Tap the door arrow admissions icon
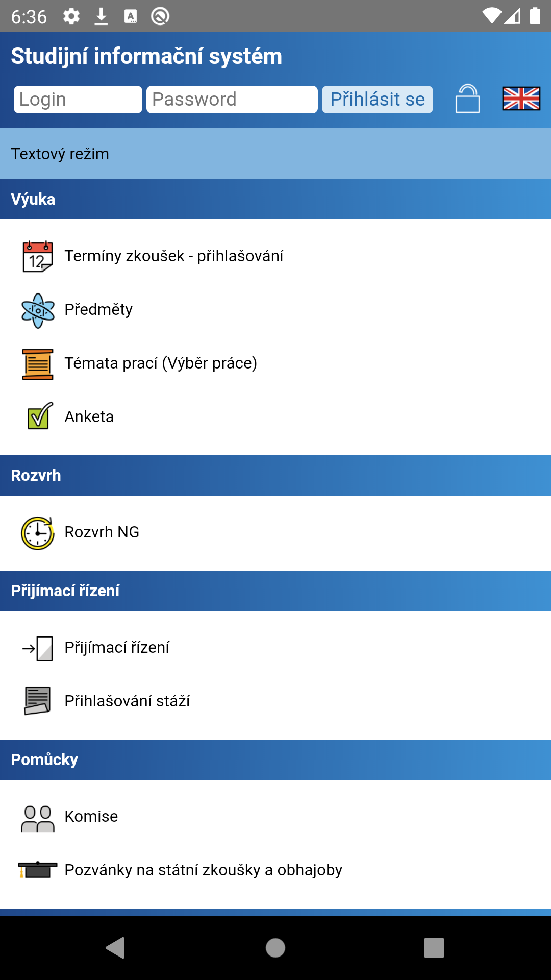The image size is (551, 980). [38, 648]
